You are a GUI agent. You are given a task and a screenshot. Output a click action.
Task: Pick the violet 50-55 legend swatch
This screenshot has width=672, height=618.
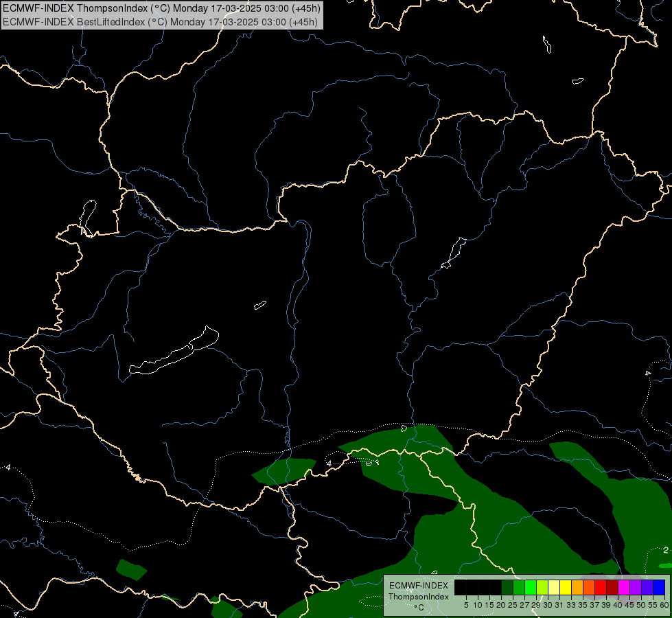[647, 587]
